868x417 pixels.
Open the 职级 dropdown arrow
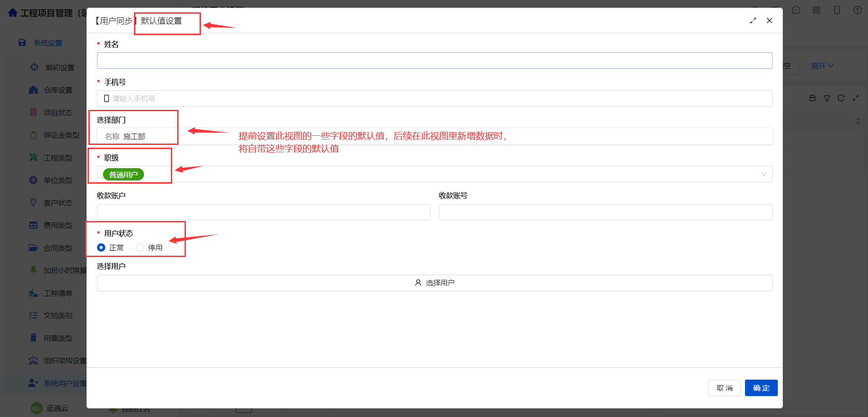(x=764, y=175)
